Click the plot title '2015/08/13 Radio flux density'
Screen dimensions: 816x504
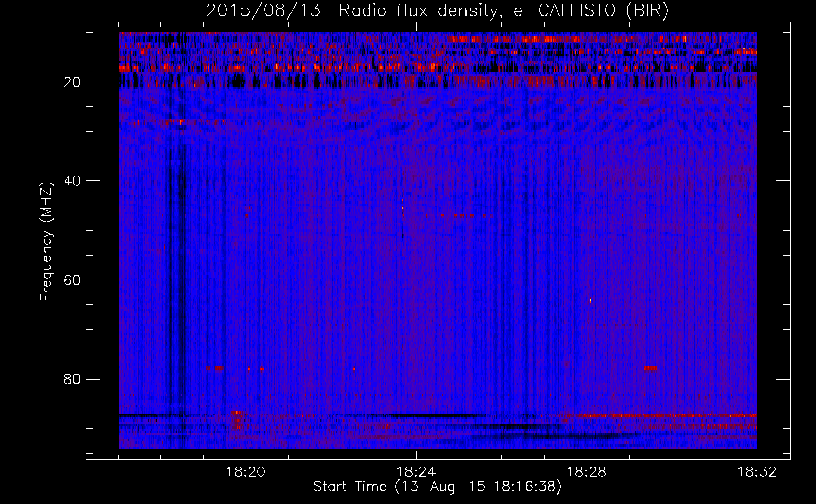pos(437,11)
